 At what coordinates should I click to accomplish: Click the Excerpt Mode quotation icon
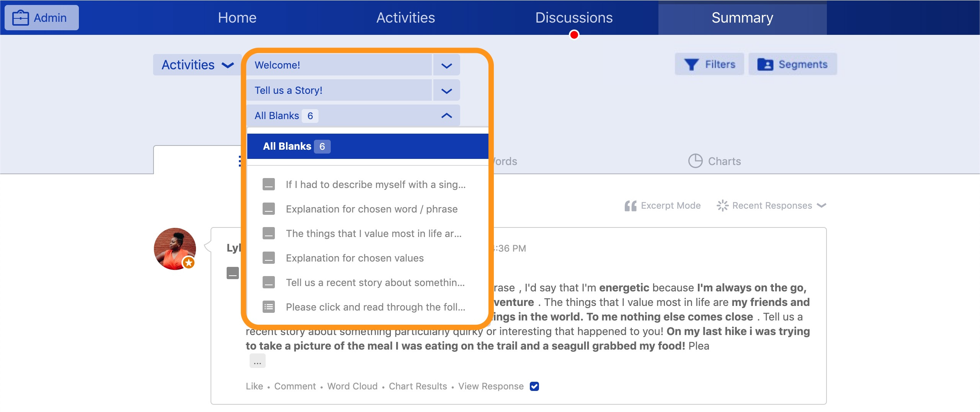(x=630, y=205)
